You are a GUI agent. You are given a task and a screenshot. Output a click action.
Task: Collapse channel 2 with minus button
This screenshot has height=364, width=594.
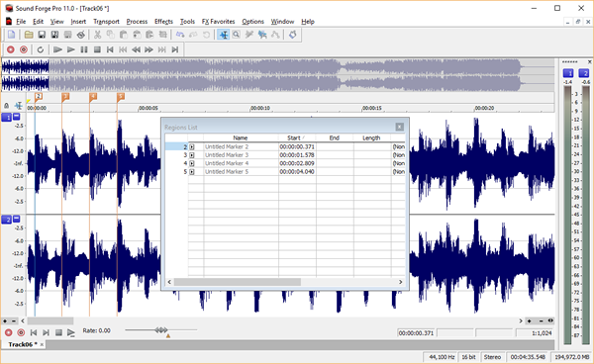(x=16, y=219)
